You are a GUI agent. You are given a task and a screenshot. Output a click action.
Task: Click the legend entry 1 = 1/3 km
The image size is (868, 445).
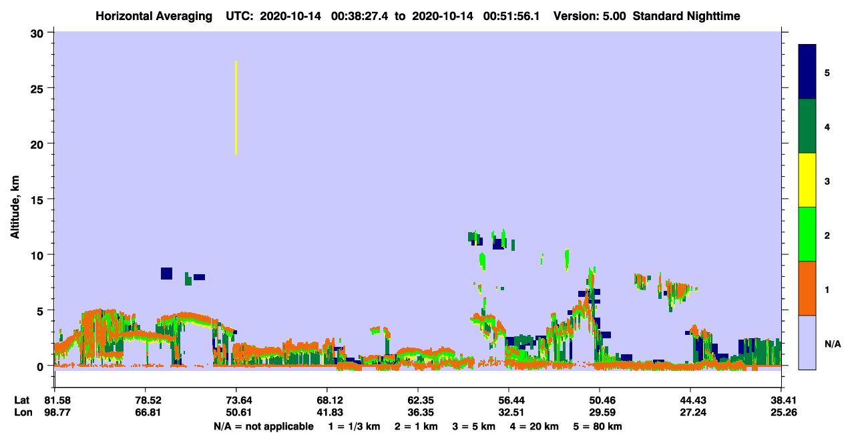click(353, 426)
